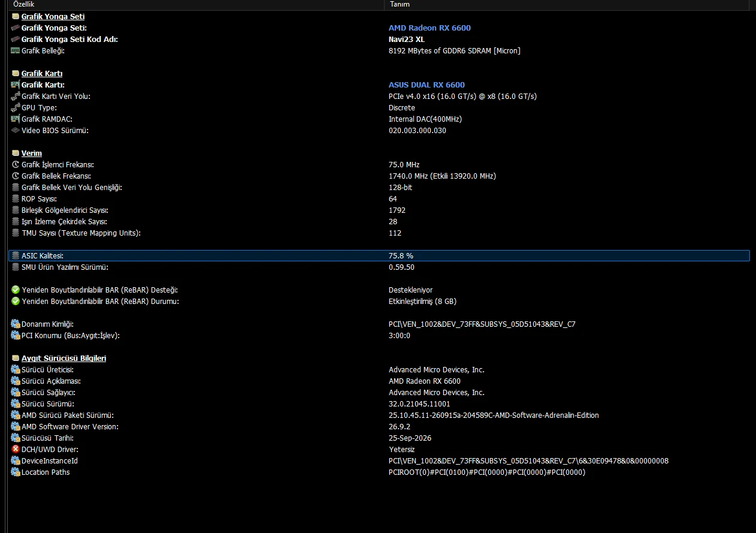This screenshot has height=533, width=756.
Task: Select the Location Paths label
Action: tap(46, 472)
